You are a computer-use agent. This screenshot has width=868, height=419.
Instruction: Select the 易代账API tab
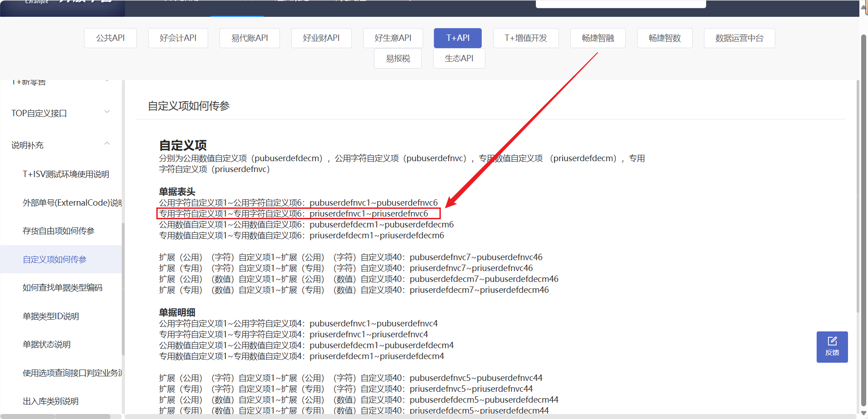[x=249, y=38]
